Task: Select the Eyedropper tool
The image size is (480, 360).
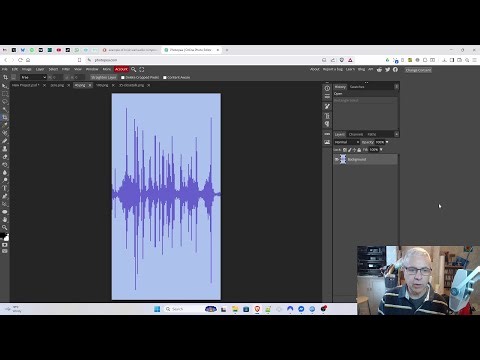Action: (5, 125)
